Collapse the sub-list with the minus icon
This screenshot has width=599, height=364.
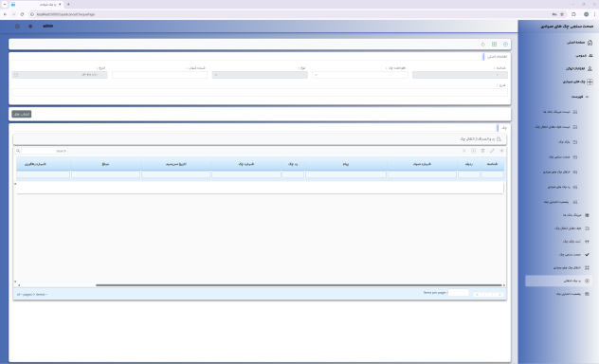click(580, 97)
